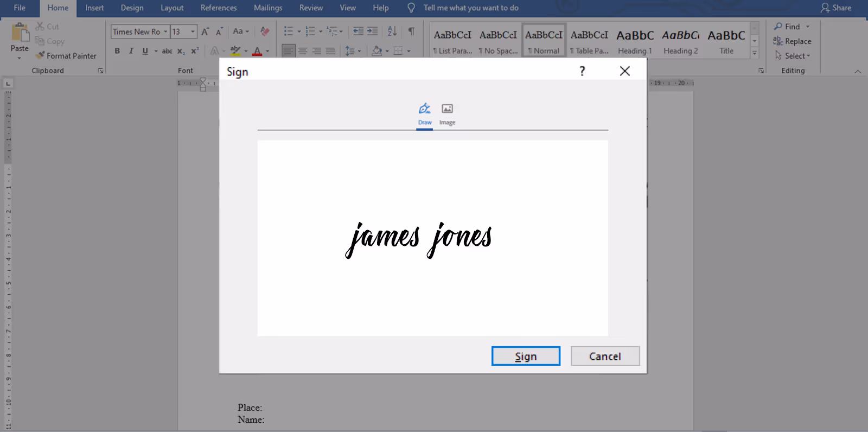The image size is (868, 432).
Task: Apply paragraph shading color bucket
Action: (x=377, y=50)
